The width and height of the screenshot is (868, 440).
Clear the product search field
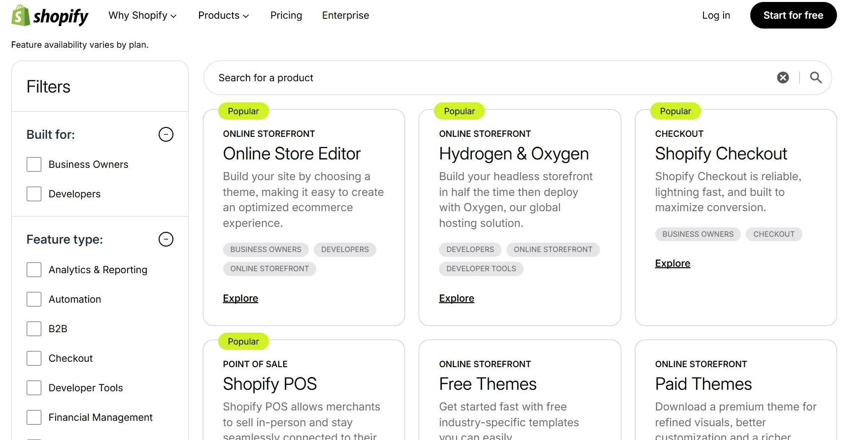coord(782,78)
